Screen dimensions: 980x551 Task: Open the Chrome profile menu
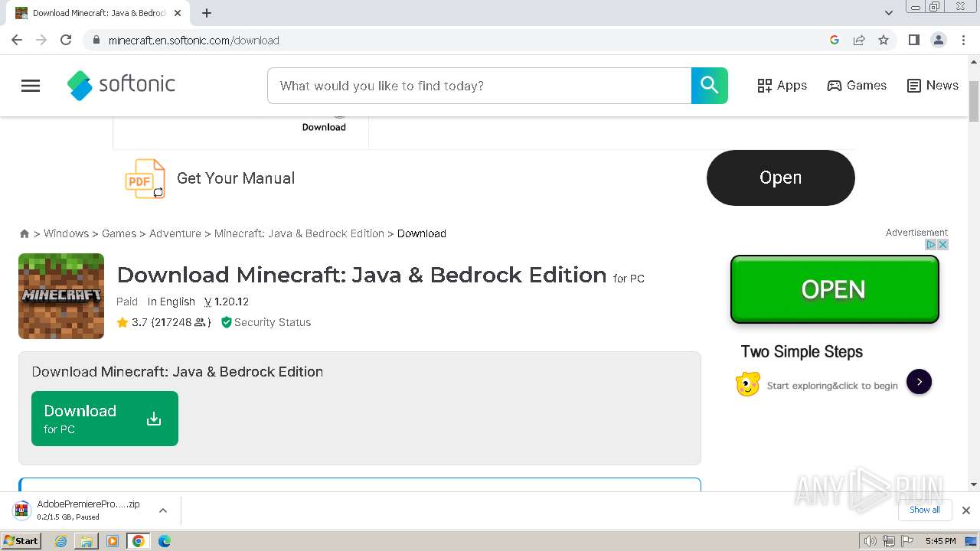pyautogui.click(x=939, y=40)
